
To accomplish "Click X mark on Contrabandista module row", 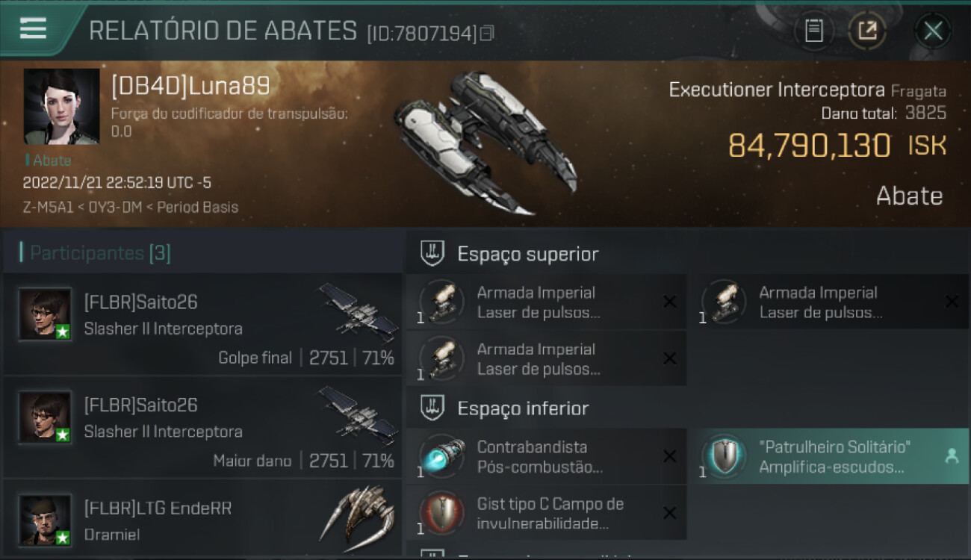I will pos(670,456).
